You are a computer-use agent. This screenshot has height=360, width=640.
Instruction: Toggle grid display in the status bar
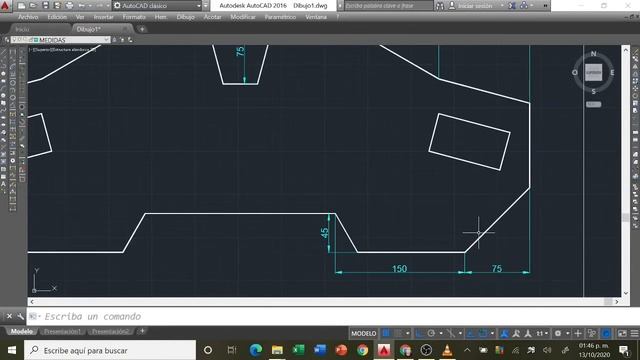click(x=386, y=333)
